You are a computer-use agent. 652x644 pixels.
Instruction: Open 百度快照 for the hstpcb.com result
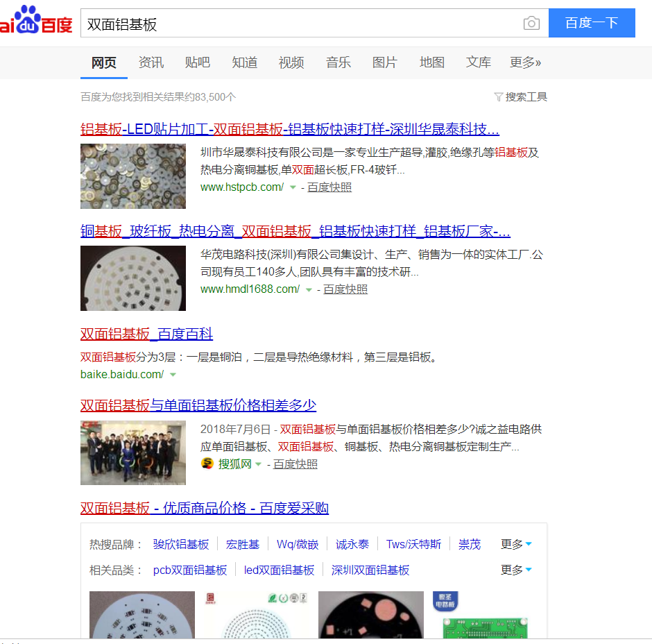[x=329, y=187]
